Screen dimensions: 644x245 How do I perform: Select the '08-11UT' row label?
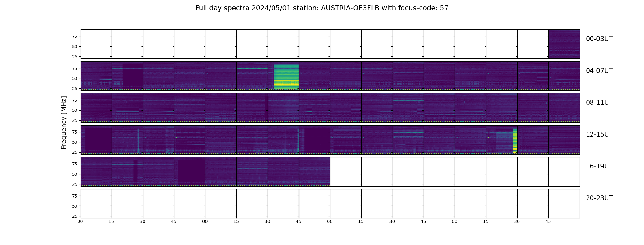pos(599,103)
